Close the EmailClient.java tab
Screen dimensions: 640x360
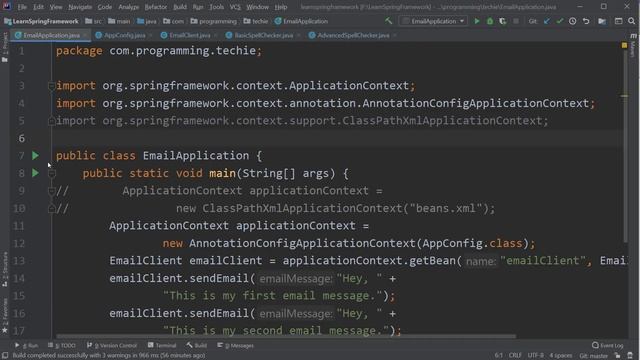click(x=216, y=36)
